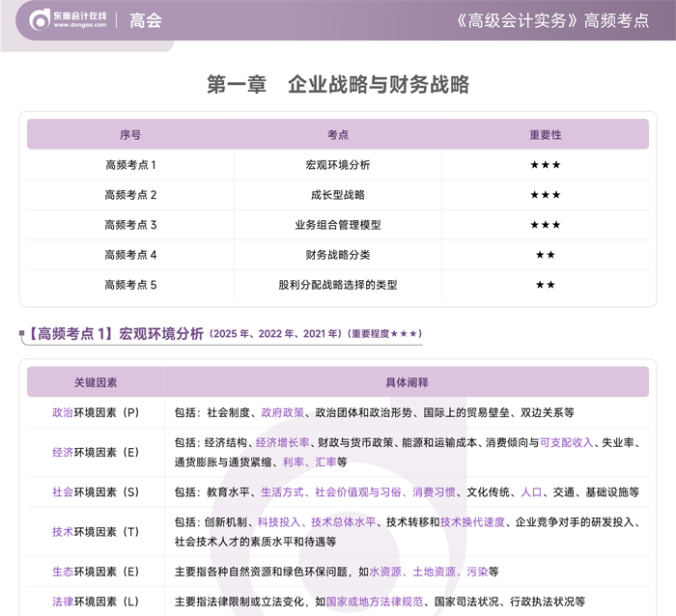Select the chapter title 第一章 企业战略与财务战略
The width and height of the screenshot is (676, 616).
tap(338, 84)
